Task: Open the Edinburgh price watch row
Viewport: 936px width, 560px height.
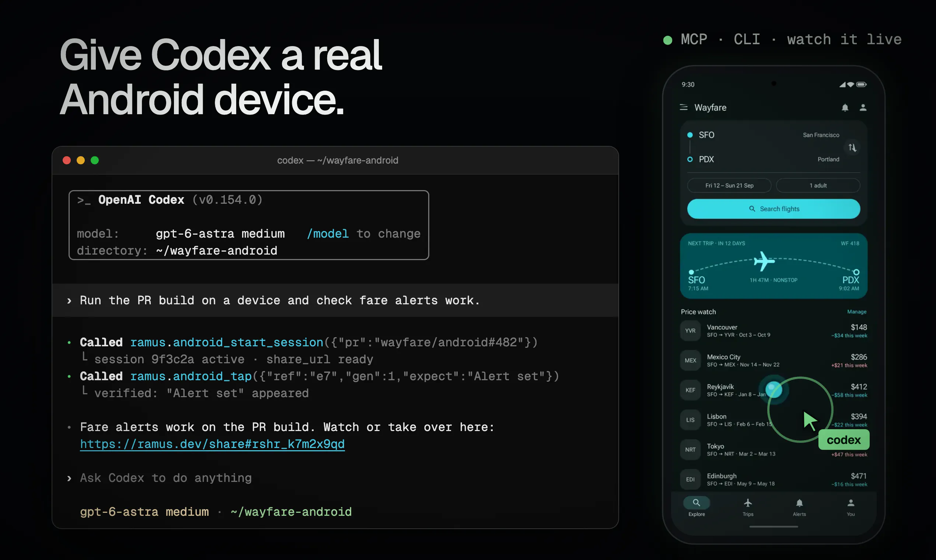Action: (x=774, y=480)
